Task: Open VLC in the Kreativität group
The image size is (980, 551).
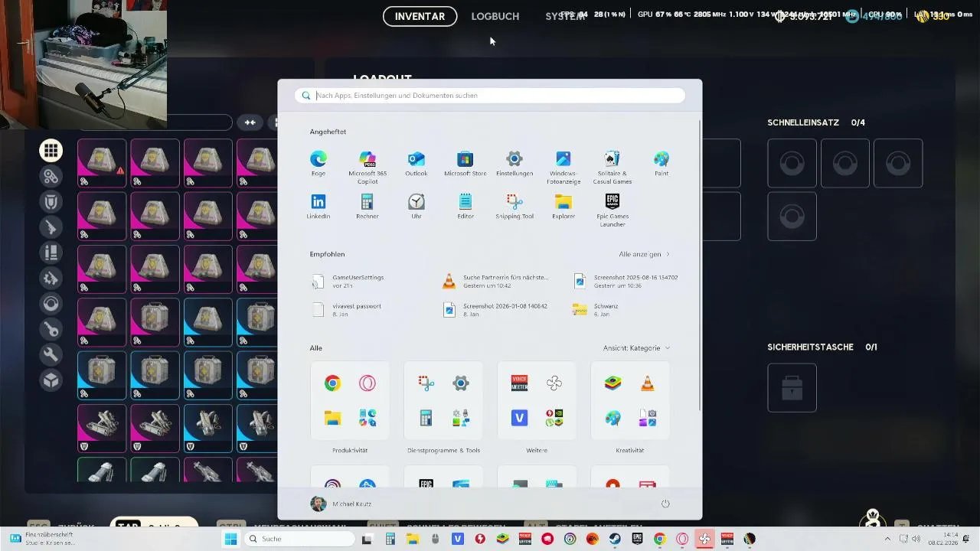Action: click(x=648, y=383)
